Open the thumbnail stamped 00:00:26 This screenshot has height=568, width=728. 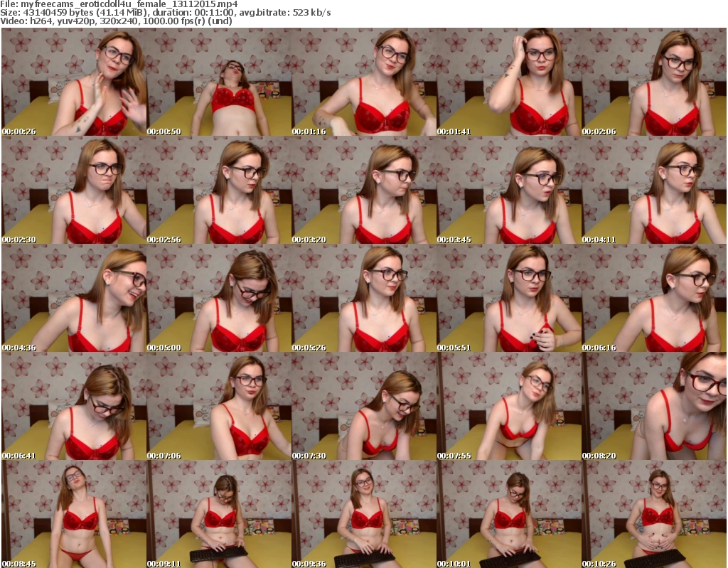(74, 82)
